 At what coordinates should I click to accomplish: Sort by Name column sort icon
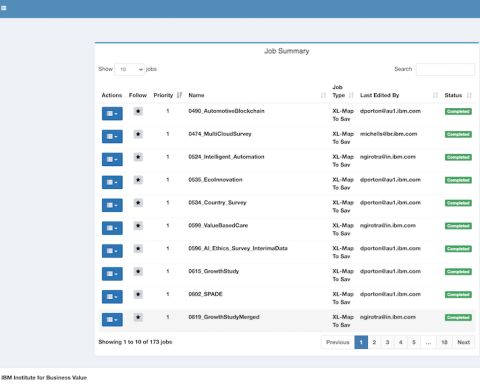[x=323, y=95]
